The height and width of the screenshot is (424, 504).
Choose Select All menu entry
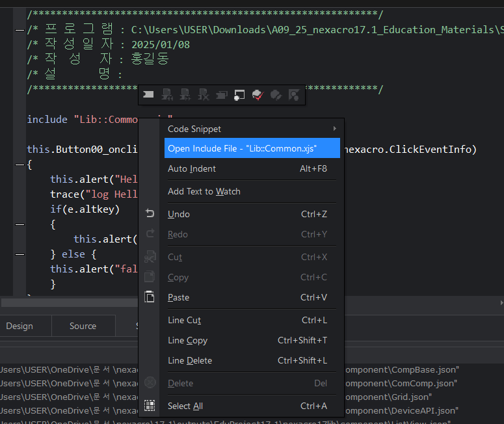point(252,406)
